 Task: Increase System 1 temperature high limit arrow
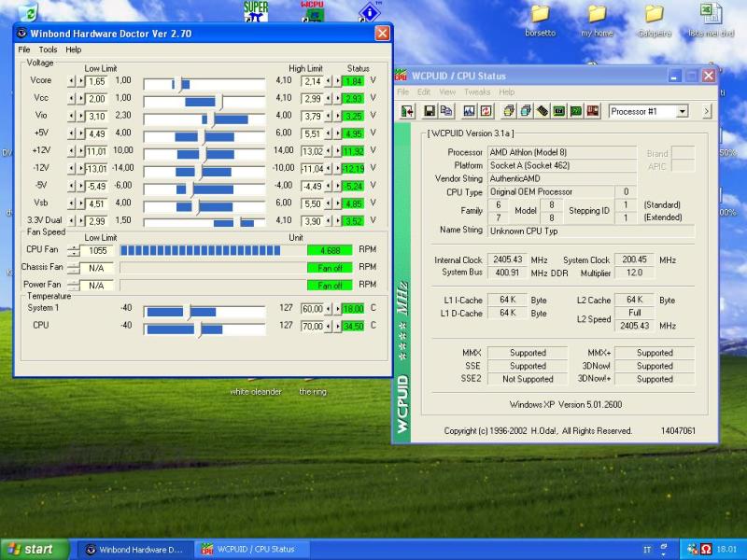coord(337,309)
